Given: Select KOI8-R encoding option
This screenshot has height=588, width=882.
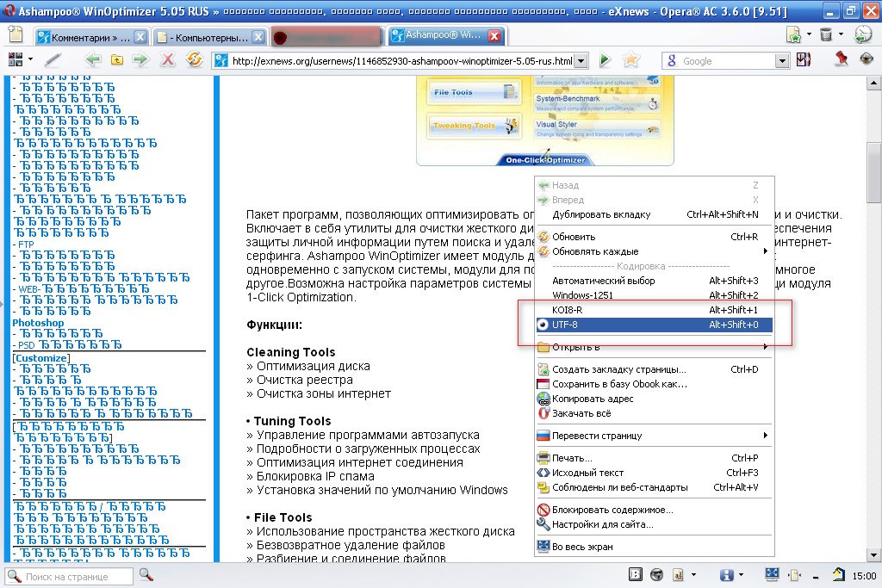Looking at the screenshot, I should (655, 310).
